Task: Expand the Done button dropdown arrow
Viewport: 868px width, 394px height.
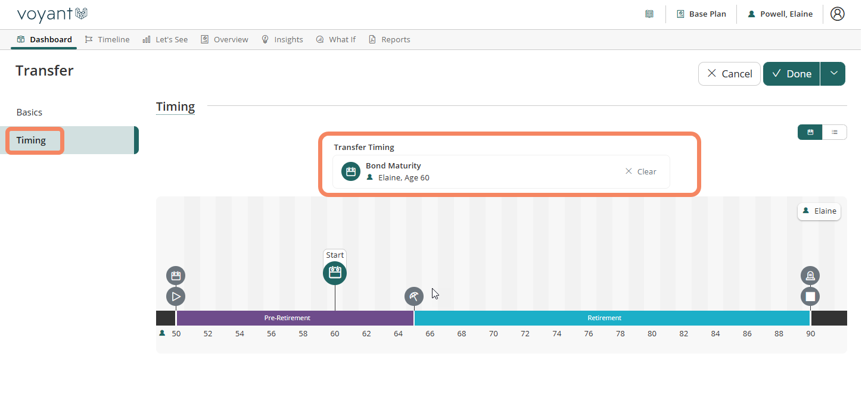Action: (833, 74)
